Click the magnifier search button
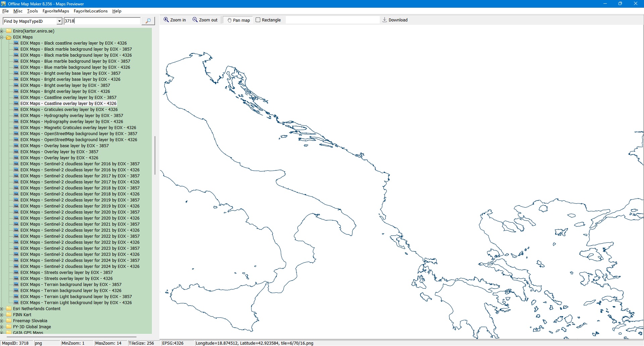The image size is (644, 346). pos(148,21)
